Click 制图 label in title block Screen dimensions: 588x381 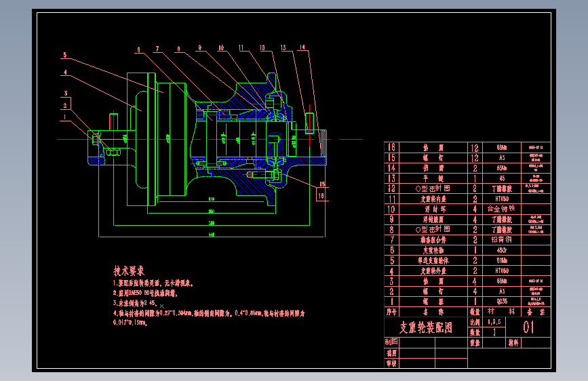tap(391, 342)
